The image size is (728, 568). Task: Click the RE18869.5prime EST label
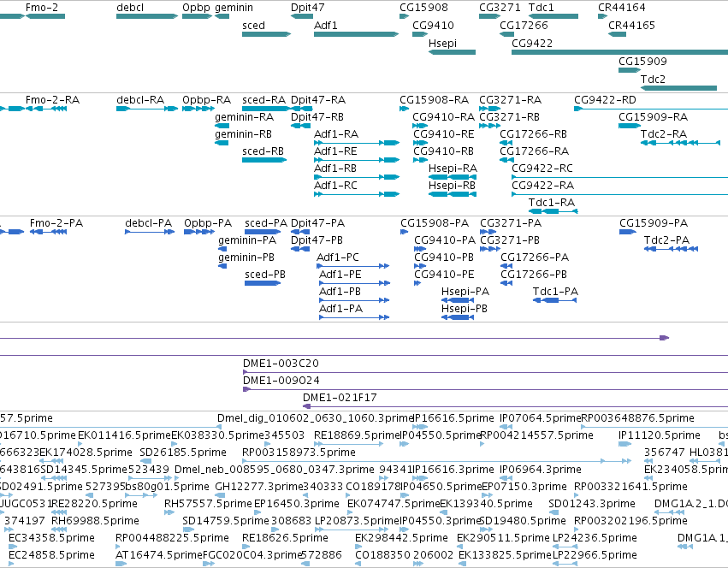click(x=357, y=435)
